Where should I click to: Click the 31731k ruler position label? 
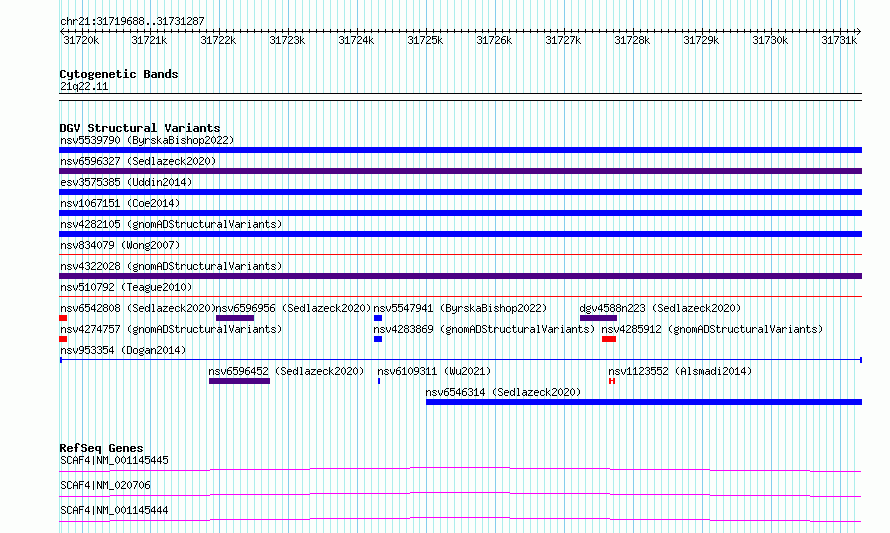tap(839, 40)
